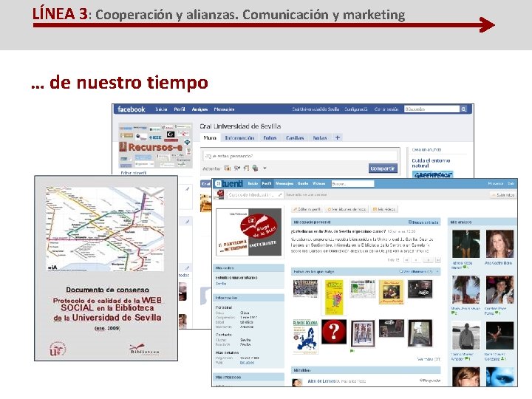Image resolution: width=532 pixels, height=399 pixels.
Task: Open Amigos in Facebook navigation
Action: [x=199, y=109]
